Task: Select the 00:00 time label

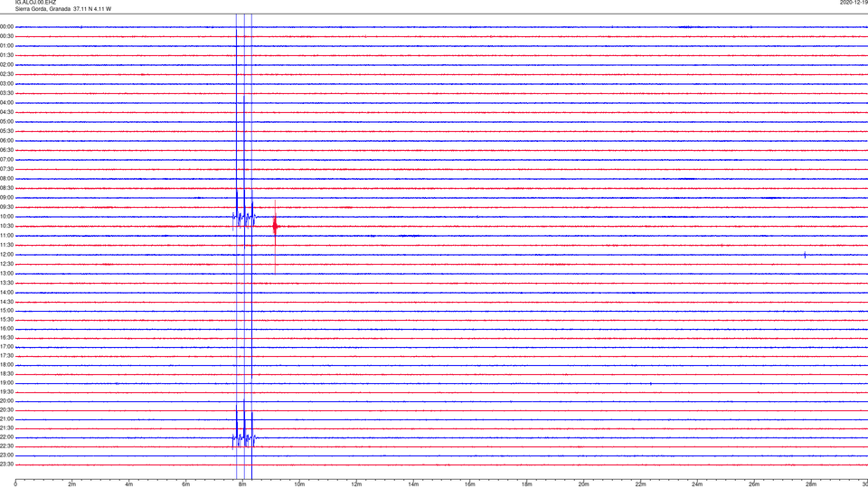Action: point(6,27)
